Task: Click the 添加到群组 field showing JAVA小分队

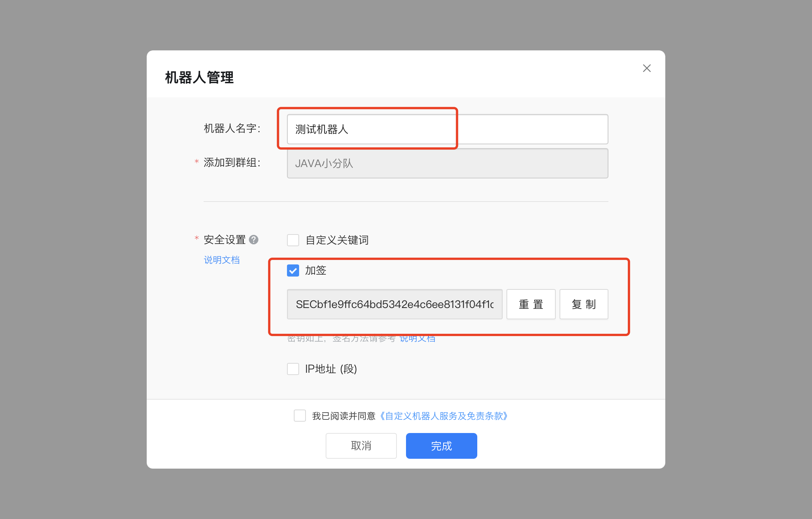Action: pos(448,163)
